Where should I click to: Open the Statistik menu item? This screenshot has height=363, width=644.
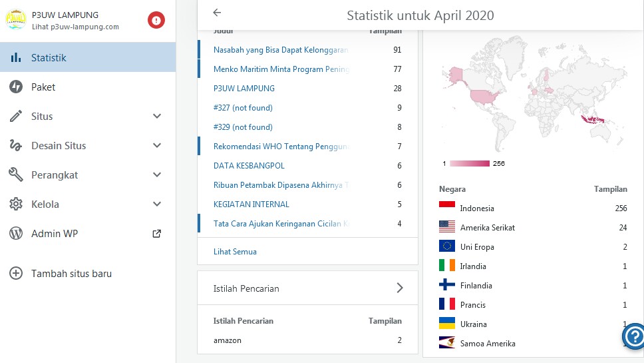(x=88, y=57)
